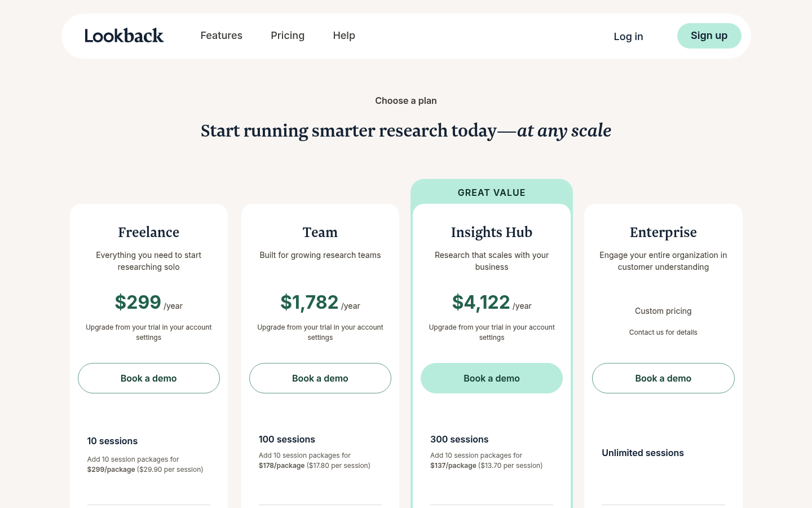Click the Enterprise plan title

pyautogui.click(x=663, y=232)
